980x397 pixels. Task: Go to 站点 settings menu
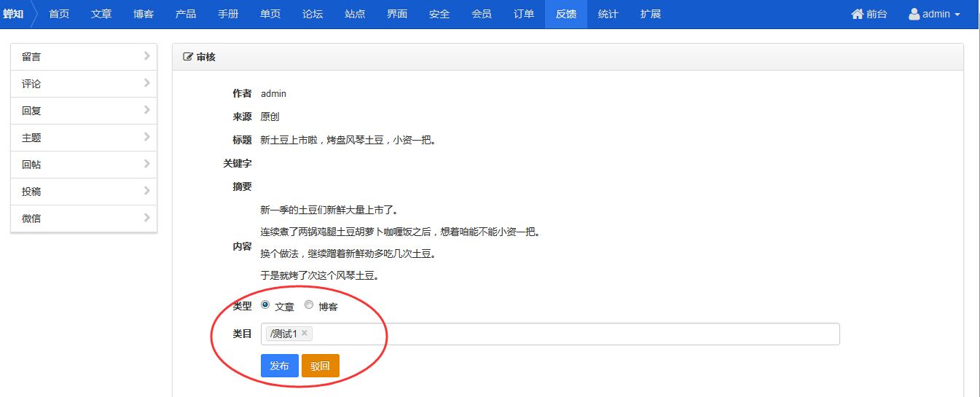pos(355,14)
